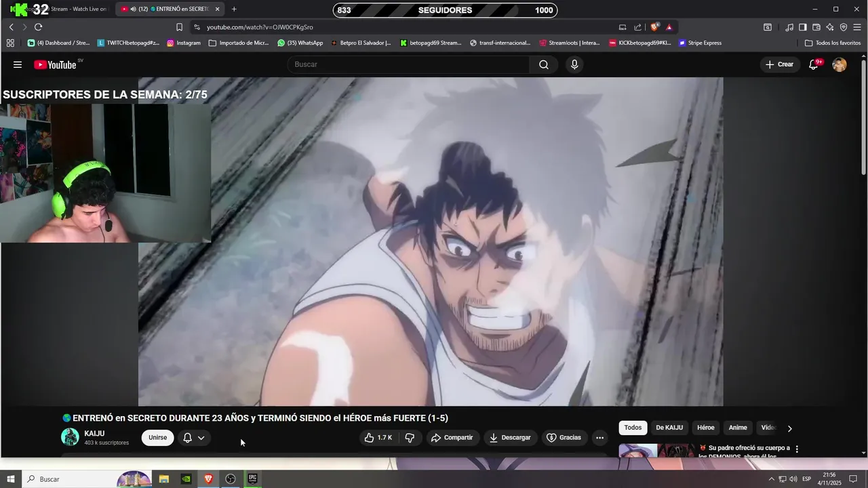The width and height of the screenshot is (868, 488).
Task: Show hidden system tray icons chevron
Action: (771, 479)
